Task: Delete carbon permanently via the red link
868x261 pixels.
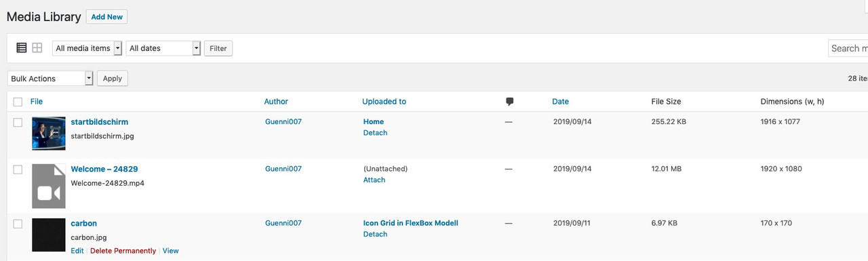Action: coord(123,251)
